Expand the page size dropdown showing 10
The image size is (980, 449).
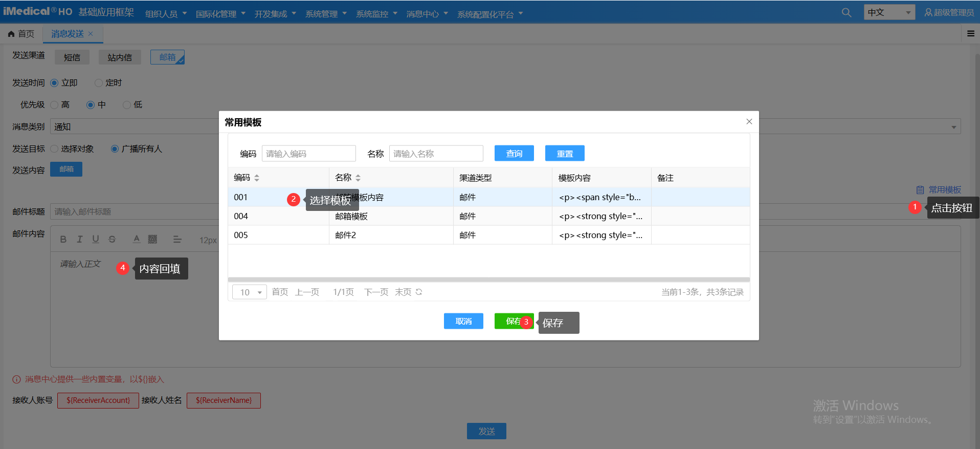[x=249, y=292]
